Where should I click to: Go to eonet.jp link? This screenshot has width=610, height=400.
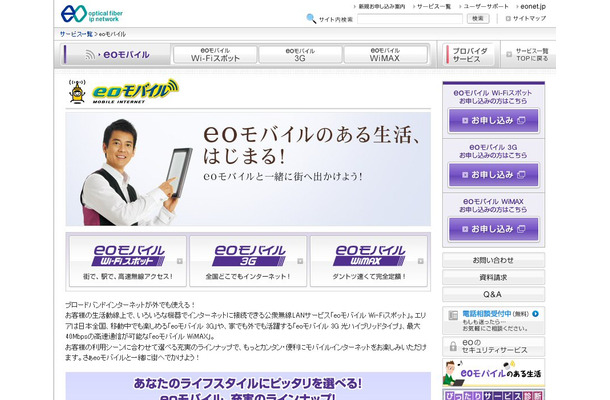point(533,6)
